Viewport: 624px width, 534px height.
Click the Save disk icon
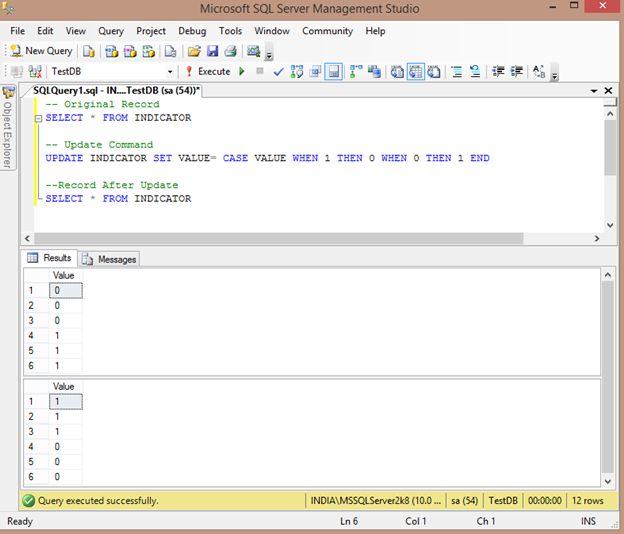click(x=212, y=51)
